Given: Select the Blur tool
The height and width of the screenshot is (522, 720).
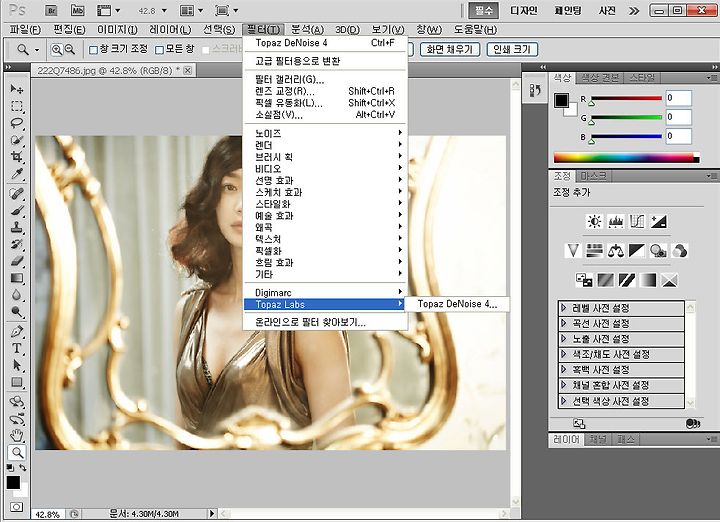Looking at the screenshot, I should click(x=17, y=295).
